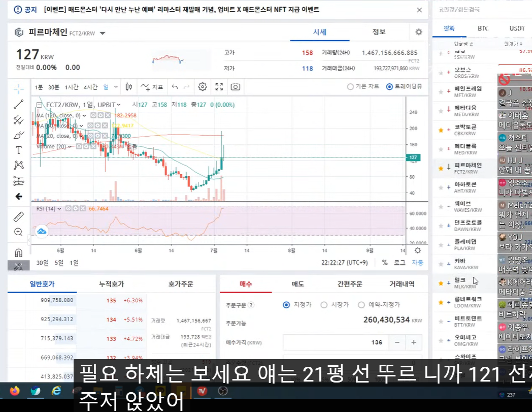Click the 매수가격 input field
532x412 pixels.
pyautogui.click(x=336, y=342)
